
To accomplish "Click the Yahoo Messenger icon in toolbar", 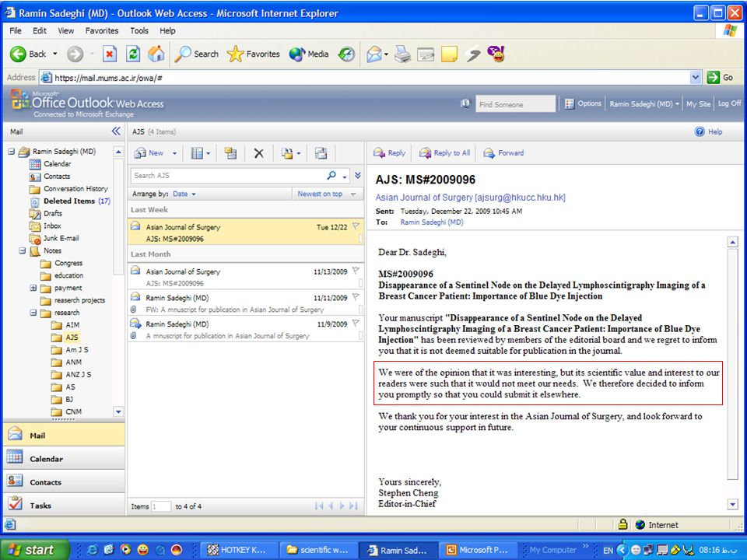I will point(496,54).
